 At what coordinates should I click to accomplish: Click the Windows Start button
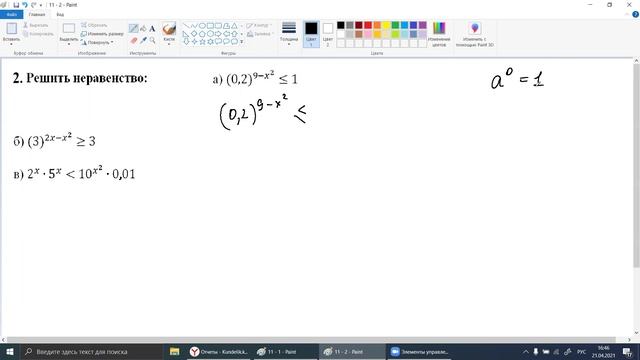[x=10, y=352]
